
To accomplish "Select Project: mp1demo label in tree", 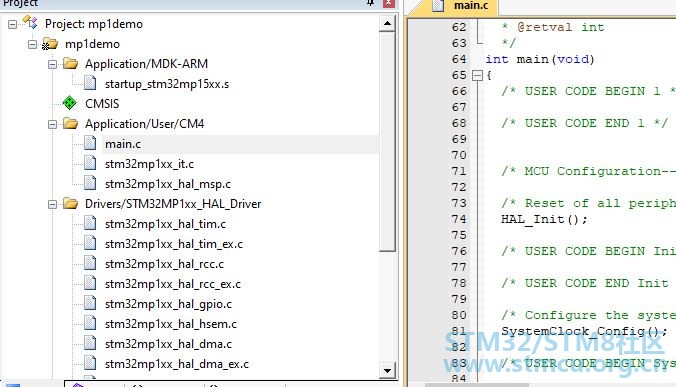I will pyautogui.click(x=94, y=24).
